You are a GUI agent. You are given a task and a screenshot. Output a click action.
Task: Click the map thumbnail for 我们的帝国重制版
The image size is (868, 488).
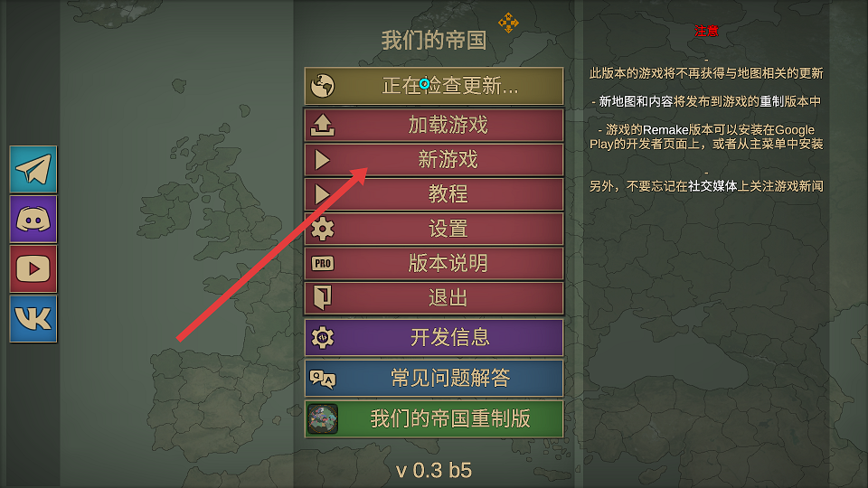pyautogui.click(x=322, y=418)
